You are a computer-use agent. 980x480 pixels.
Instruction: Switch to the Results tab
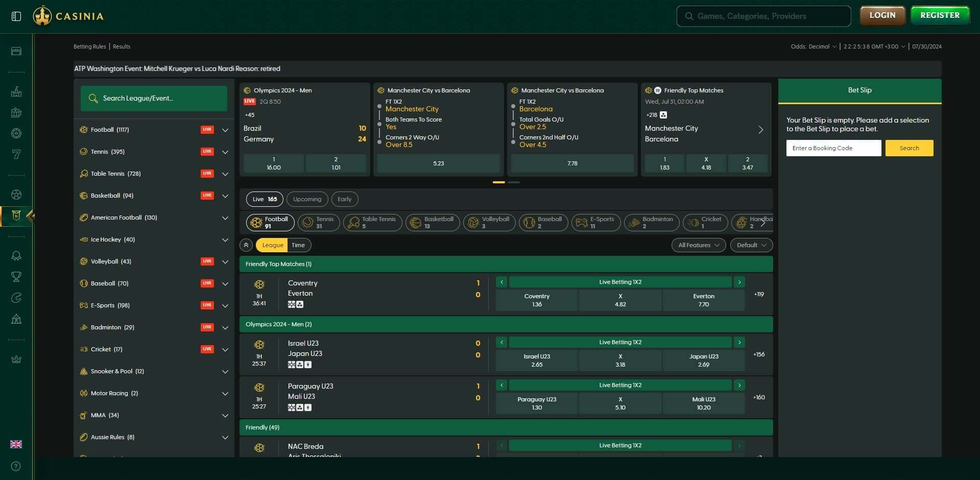tap(121, 46)
